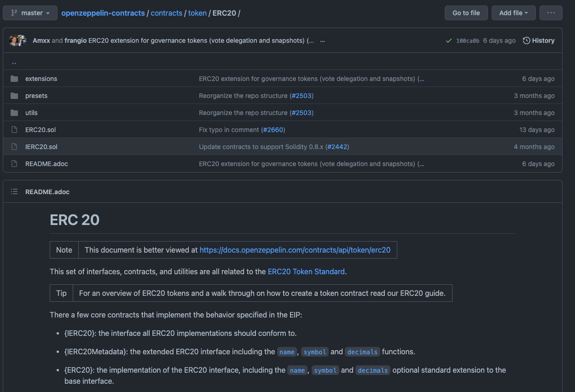Go to the contracts breadcrumb folder
The image size is (575, 392).
tap(167, 13)
